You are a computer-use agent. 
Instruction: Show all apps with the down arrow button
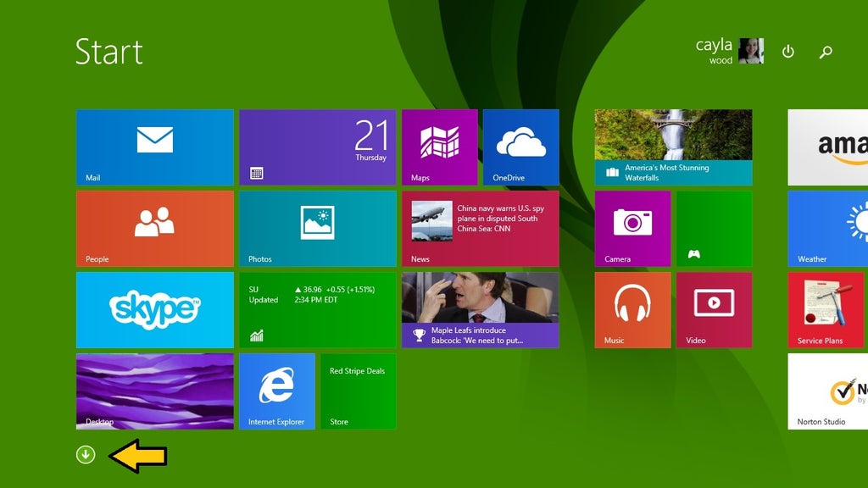[86, 455]
